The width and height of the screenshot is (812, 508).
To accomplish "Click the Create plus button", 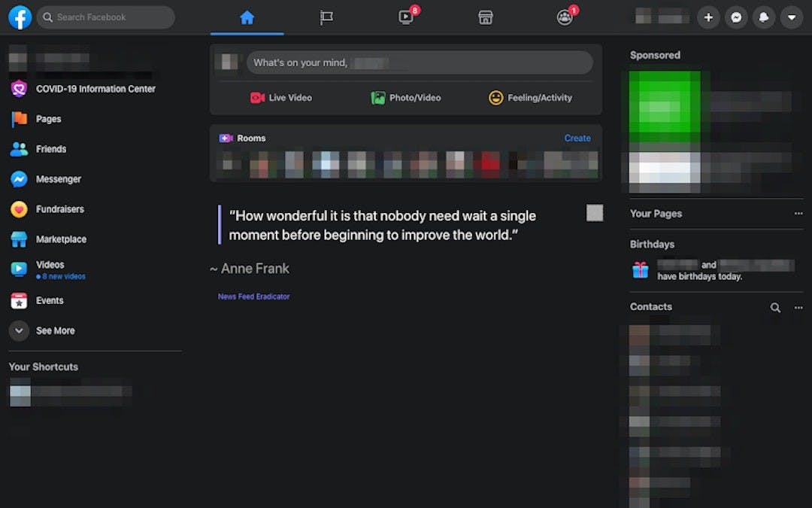I will (708, 17).
